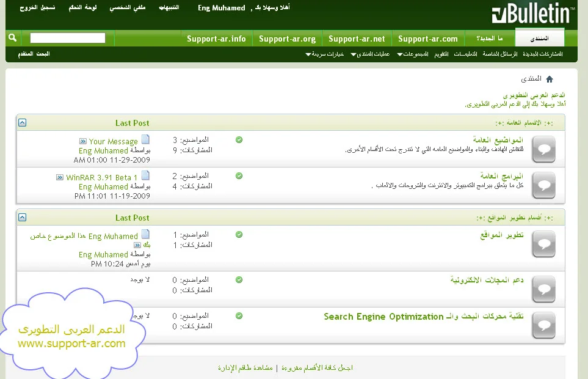Open the Support-ar.net navigation tab

[x=357, y=39]
